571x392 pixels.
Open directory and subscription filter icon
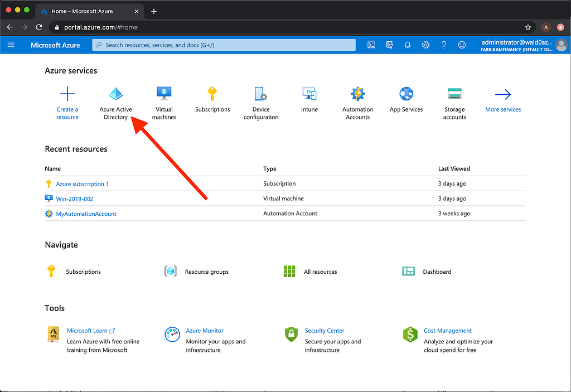pos(389,45)
